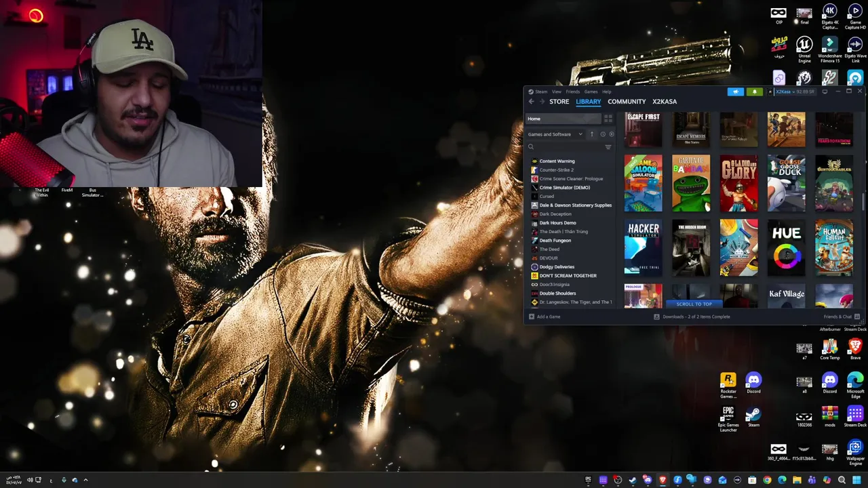
Task: Open the HUE game cover
Action: pyautogui.click(x=786, y=247)
